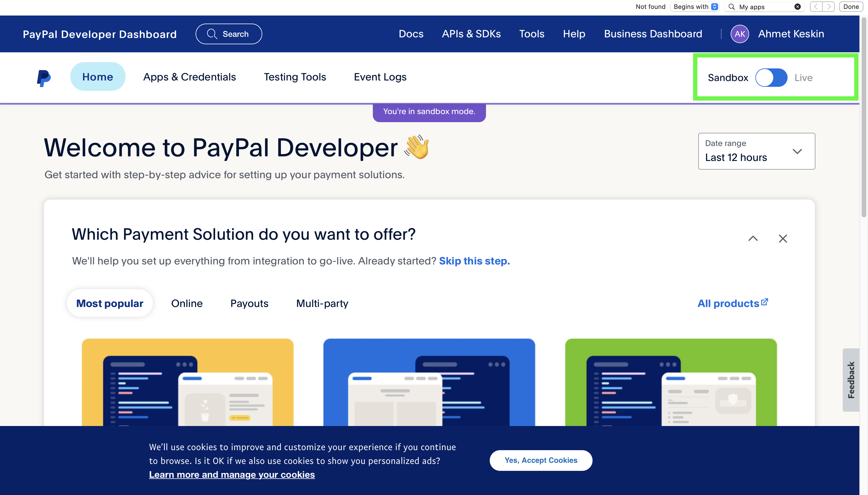This screenshot has width=868, height=495.
Task: Switch to the Payouts tab
Action: pyautogui.click(x=249, y=303)
